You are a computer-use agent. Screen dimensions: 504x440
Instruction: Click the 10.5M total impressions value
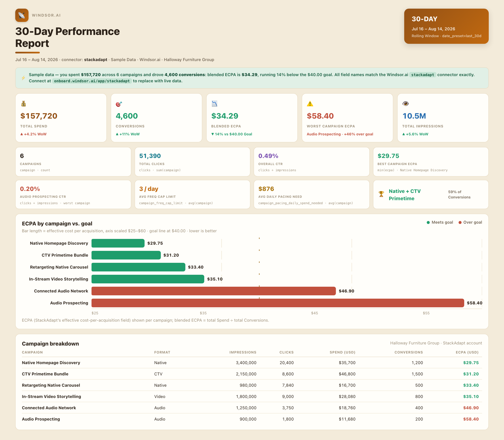[414, 116]
